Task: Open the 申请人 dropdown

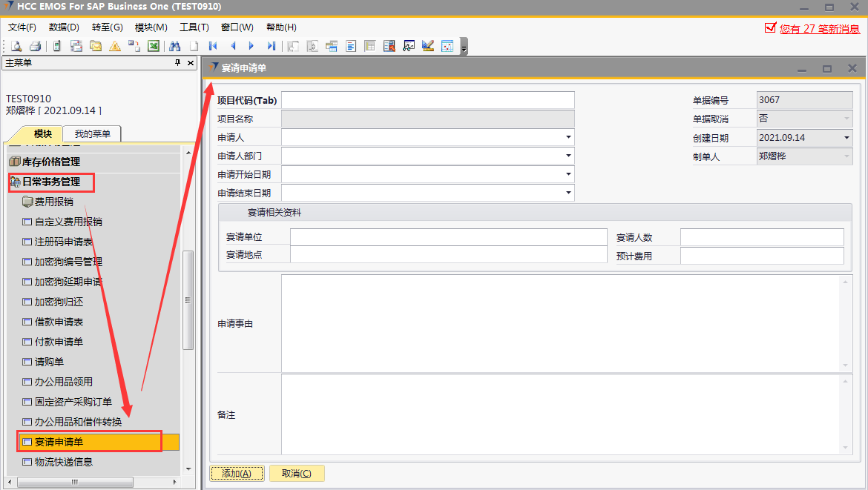Action: pyautogui.click(x=568, y=137)
